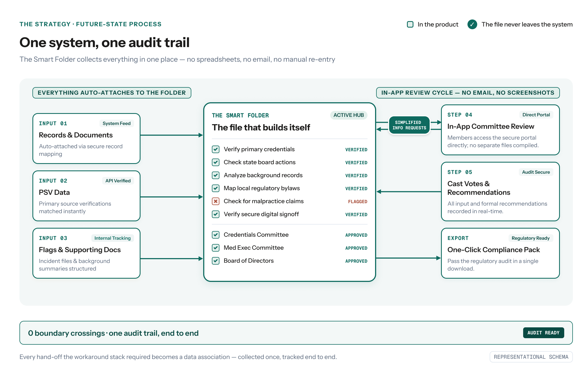
Task: Click THE SMART FOLDER label
Action: coord(240,116)
